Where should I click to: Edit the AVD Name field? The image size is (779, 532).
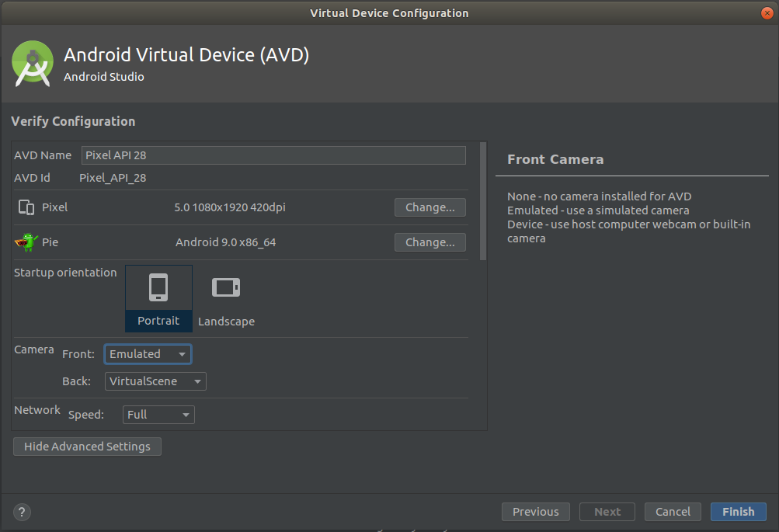(x=273, y=155)
